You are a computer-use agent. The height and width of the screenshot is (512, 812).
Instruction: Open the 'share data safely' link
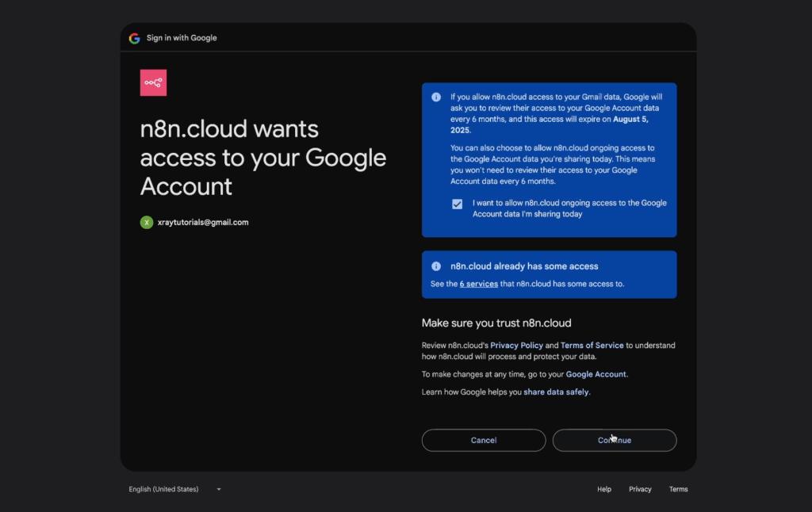556,392
